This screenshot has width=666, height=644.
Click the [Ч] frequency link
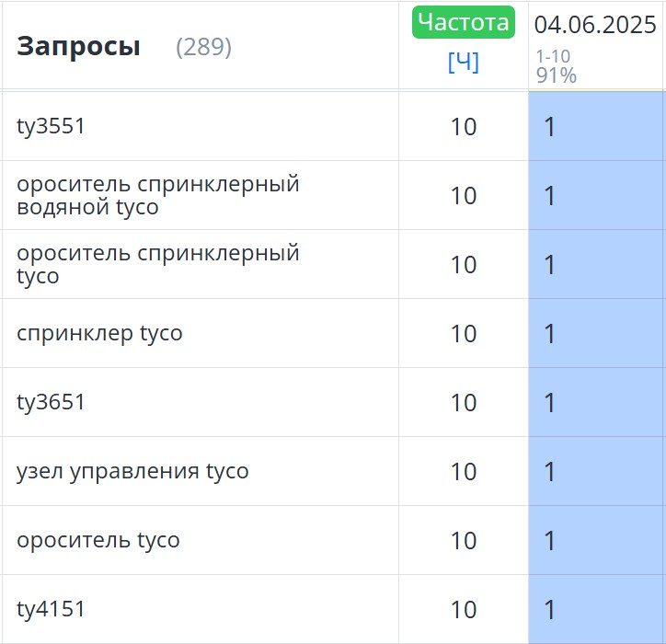[463, 62]
